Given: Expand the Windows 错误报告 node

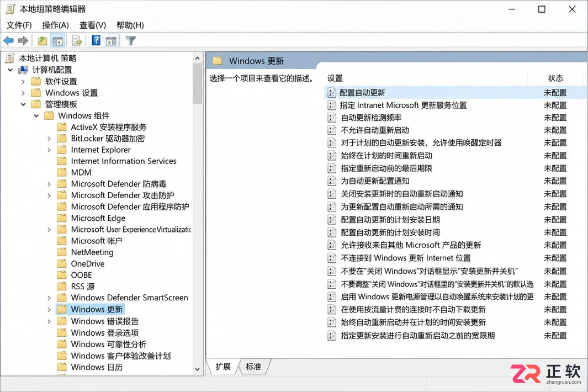Looking at the screenshot, I should point(49,321).
